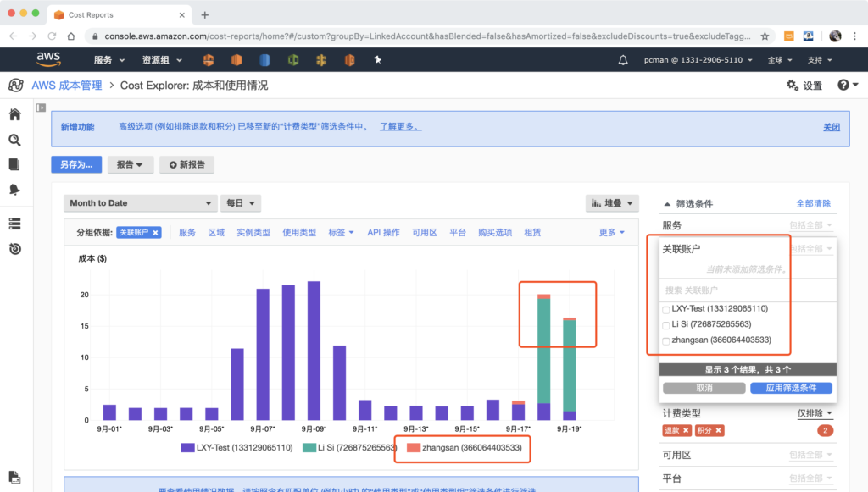This screenshot has width=868, height=492.
Task: Open the reports book sidebar icon
Action: tap(15, 164)
